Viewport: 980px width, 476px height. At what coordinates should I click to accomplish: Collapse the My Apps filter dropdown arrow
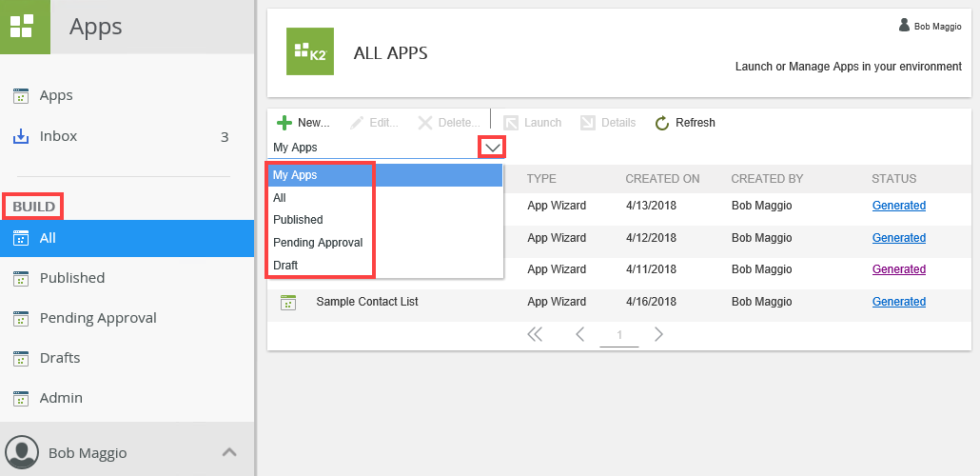(492, 148)
